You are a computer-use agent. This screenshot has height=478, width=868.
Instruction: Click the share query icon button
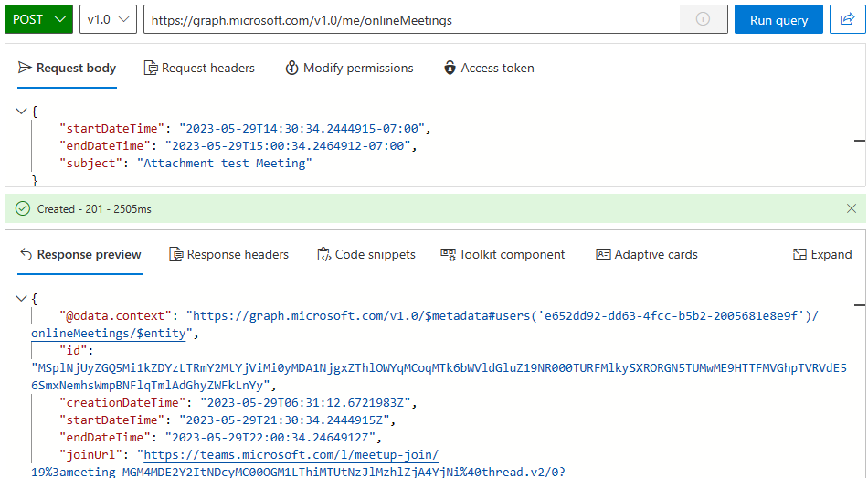[x=847, y=19]
